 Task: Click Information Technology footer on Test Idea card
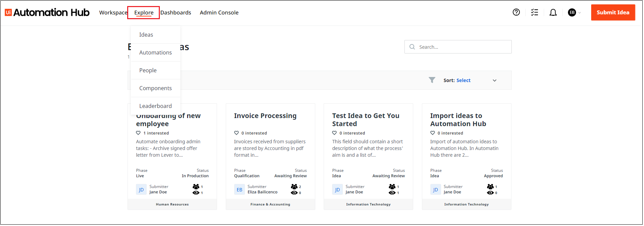(x=368, y=204)
